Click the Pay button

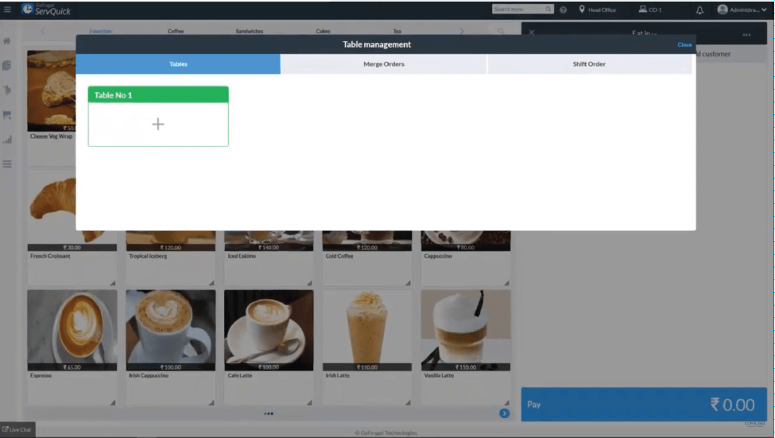(x=644, y=404)
